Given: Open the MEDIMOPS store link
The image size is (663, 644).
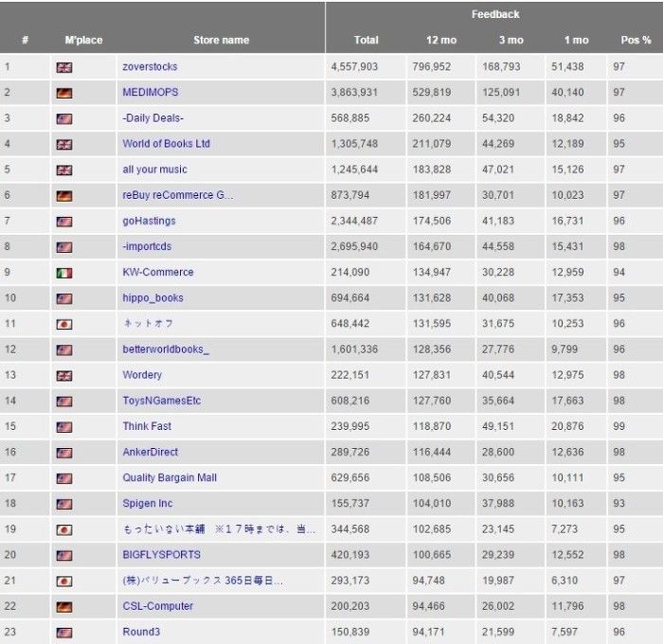Looking at the screenshot, I should point(151,92).
